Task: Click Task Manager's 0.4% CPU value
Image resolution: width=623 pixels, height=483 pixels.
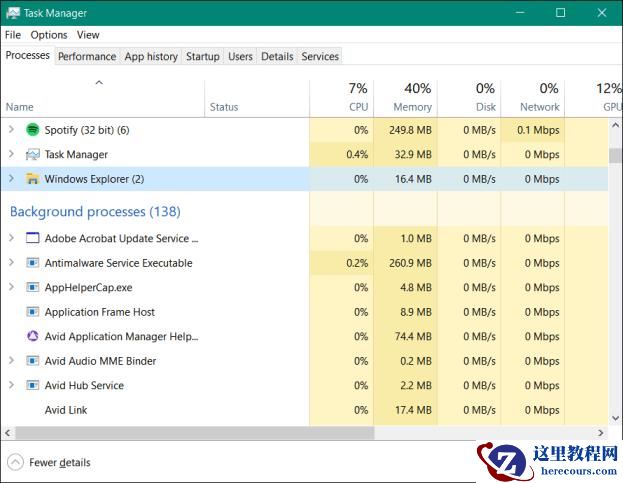Action: [x=357, y=155]
